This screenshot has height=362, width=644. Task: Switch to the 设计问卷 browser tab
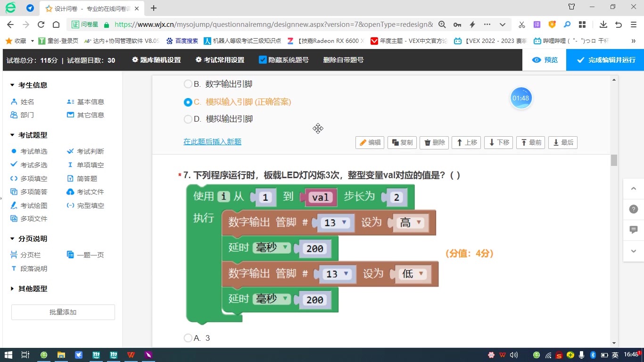coord(93,8)
